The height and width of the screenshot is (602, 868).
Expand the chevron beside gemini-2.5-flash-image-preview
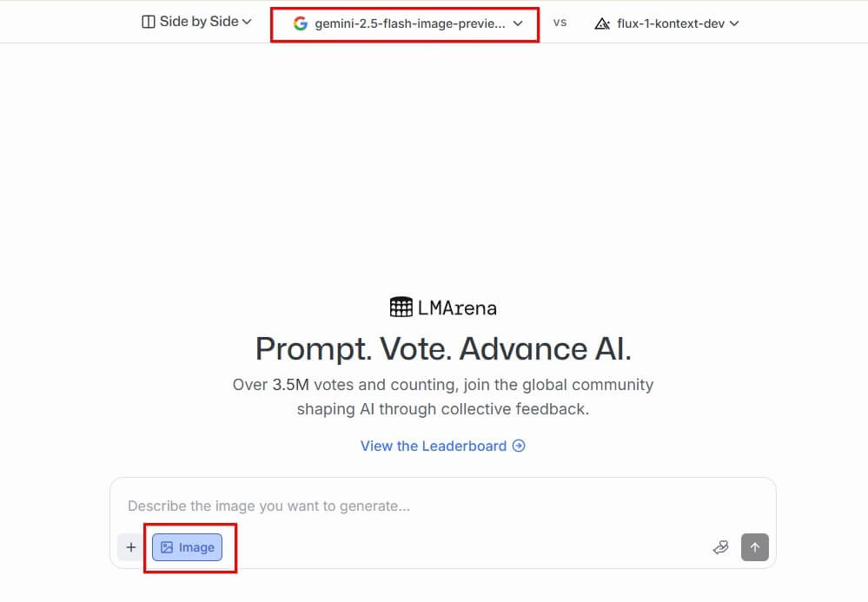[x=518, y=23]
